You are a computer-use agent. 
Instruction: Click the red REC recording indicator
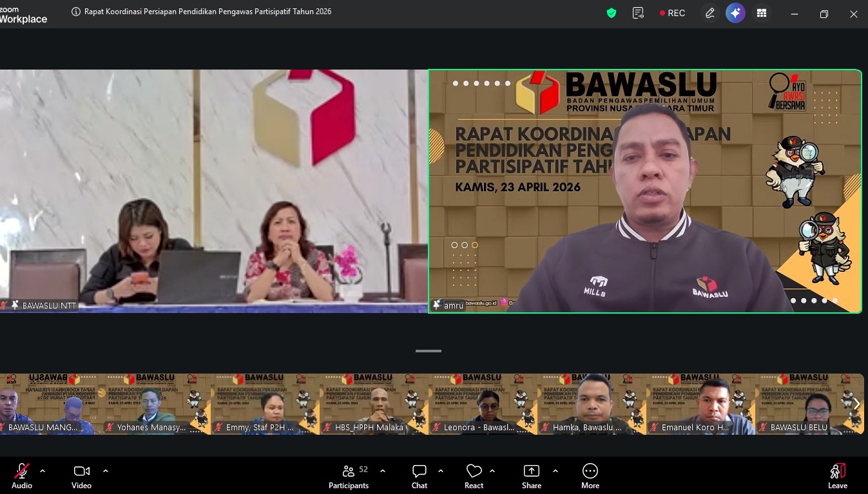(672, 13)
